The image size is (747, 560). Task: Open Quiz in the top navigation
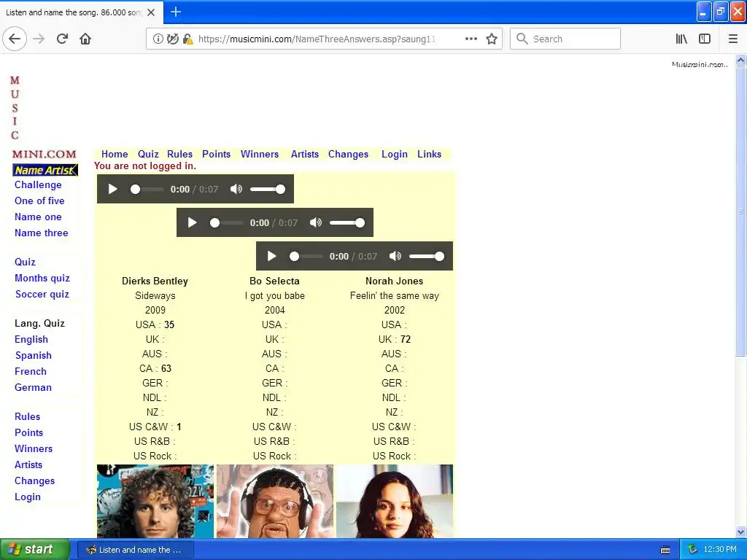[x=148, y=154]
